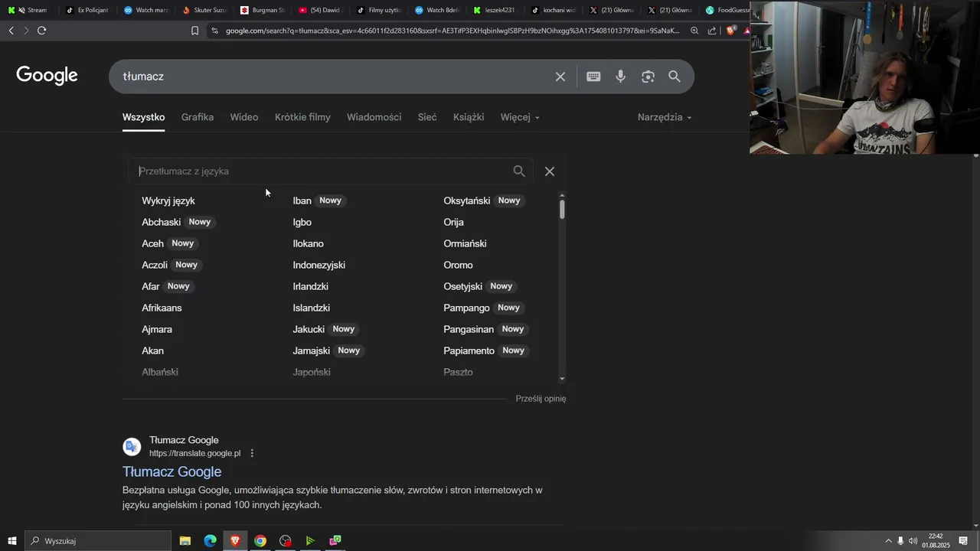Bookmark this page icon
Viewport: 980px width, 551px height.
click(x=194, y=31)
